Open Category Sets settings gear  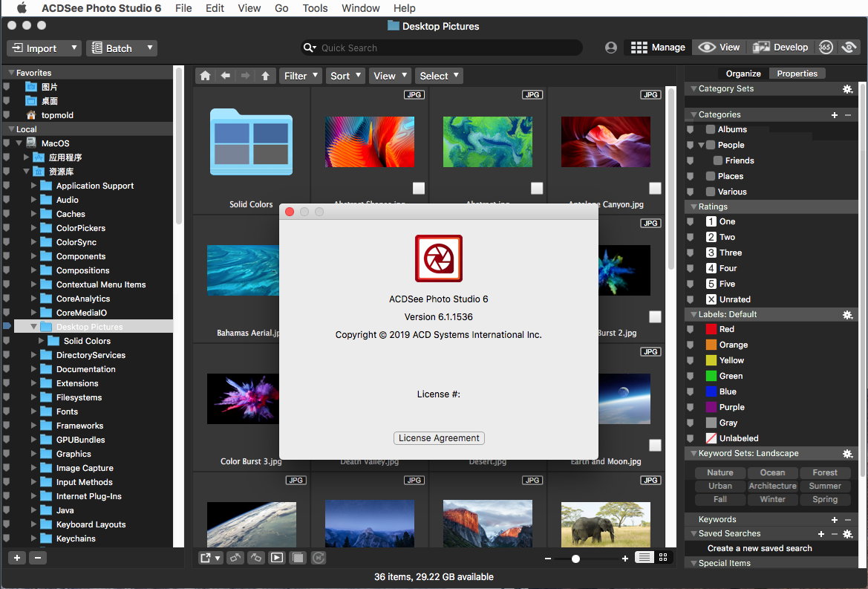(x=847, y=88)
